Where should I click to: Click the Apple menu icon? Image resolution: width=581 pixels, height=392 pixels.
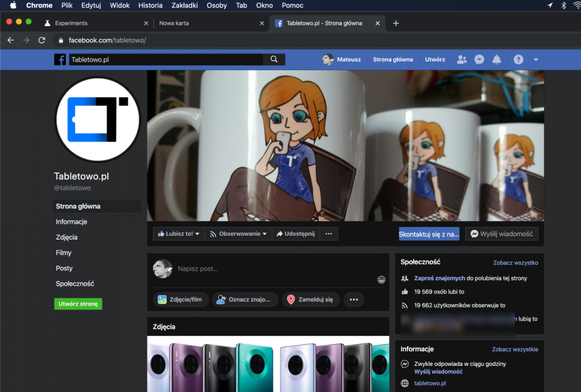(13, 5)
